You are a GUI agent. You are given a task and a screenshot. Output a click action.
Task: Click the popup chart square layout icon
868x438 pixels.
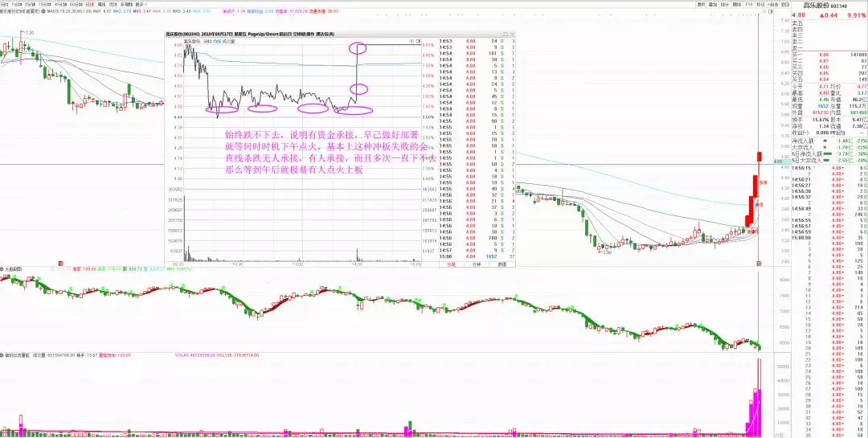coord(418,41)
